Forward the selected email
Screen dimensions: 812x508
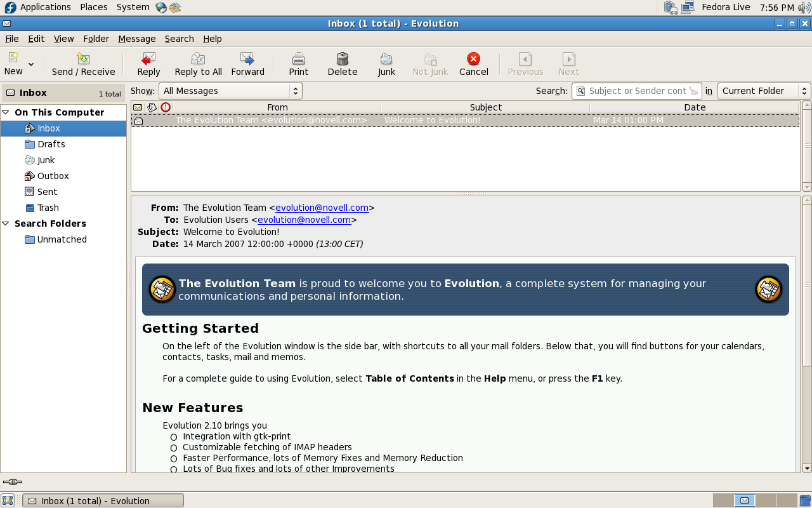(x=247, y=64)
